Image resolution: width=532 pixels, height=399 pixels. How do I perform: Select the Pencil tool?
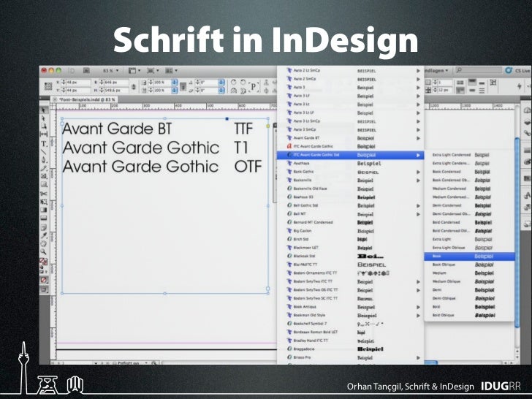(x=44, y=168)
